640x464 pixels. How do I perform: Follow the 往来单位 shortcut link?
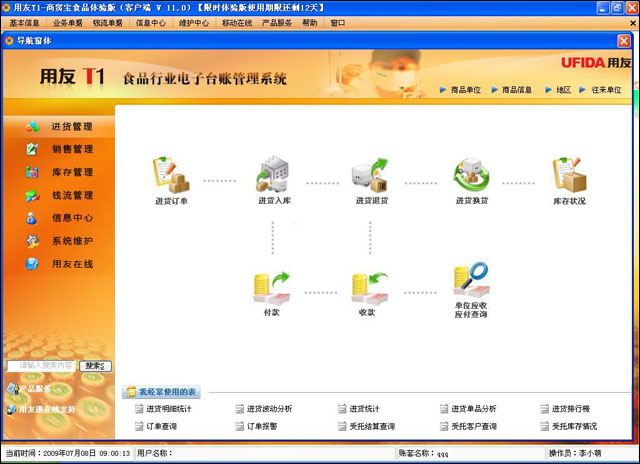coord(607,90)
